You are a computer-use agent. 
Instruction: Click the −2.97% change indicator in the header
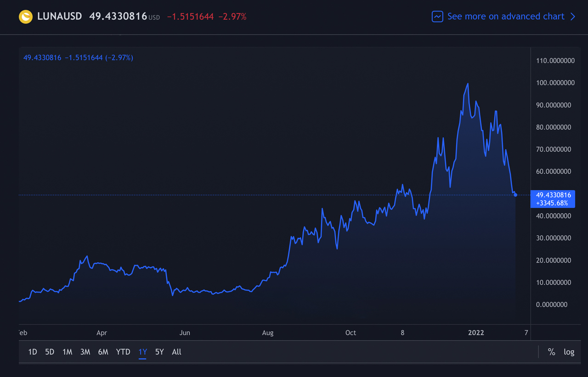234,17
